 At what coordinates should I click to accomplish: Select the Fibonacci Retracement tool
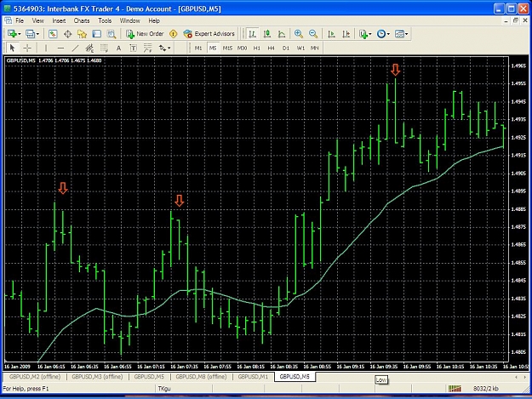click(104, 48)
